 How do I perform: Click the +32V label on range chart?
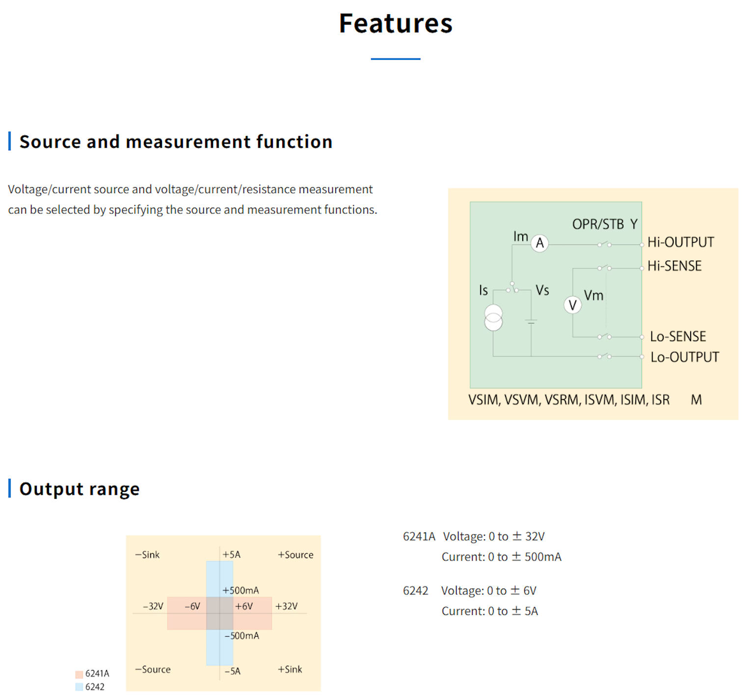point(287,606)
